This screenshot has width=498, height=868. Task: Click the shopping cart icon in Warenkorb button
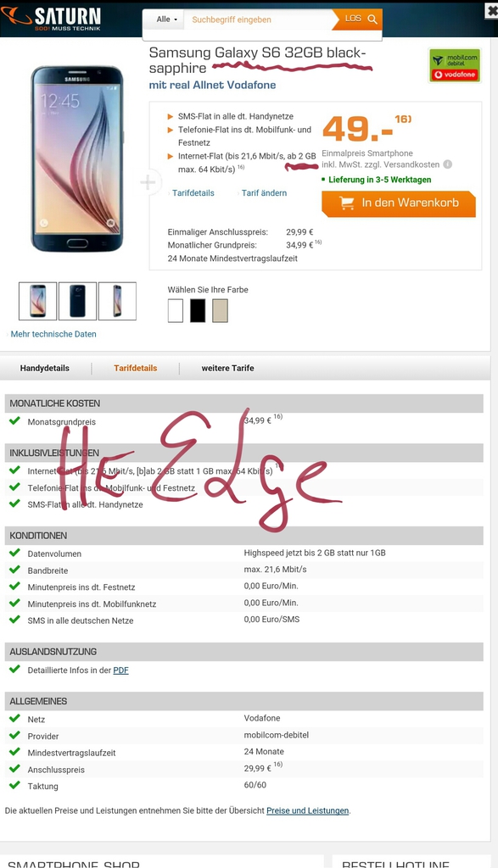click(x=347, y=203)
